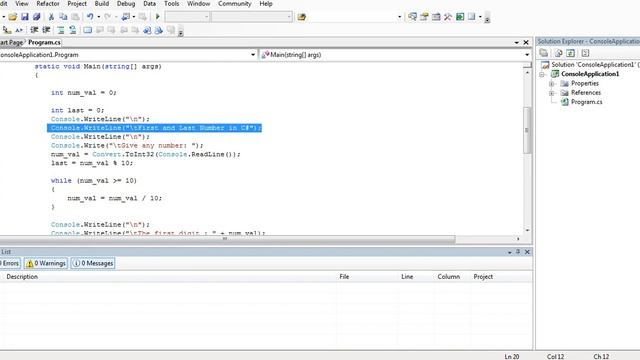
Task: Open the Object Browser toolbar icon
Action: pos(436,17)
